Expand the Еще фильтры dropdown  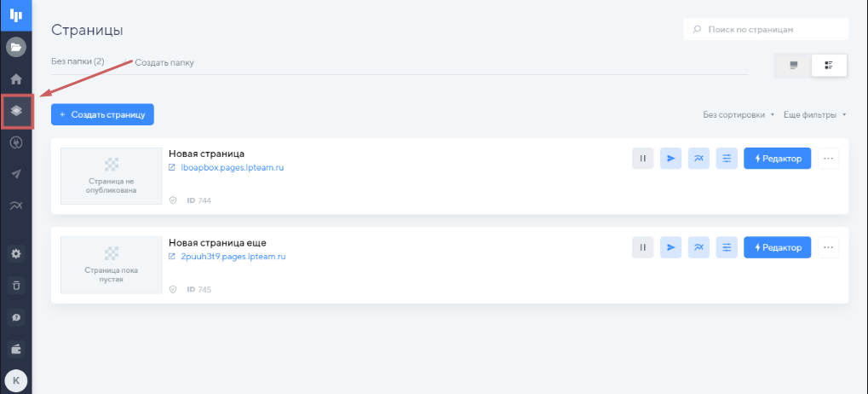814,114
